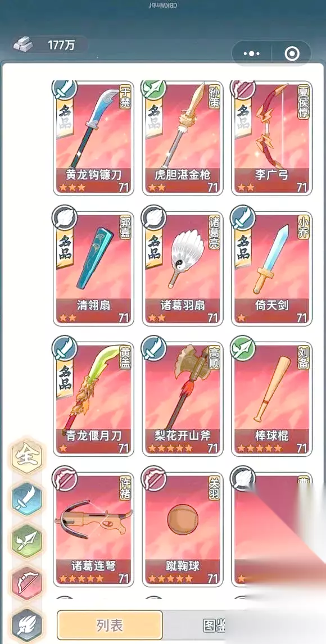Select the 清翎扇 fan card
Image resolution: width=326 pixels, height=644 pixels.
(94, 269)
